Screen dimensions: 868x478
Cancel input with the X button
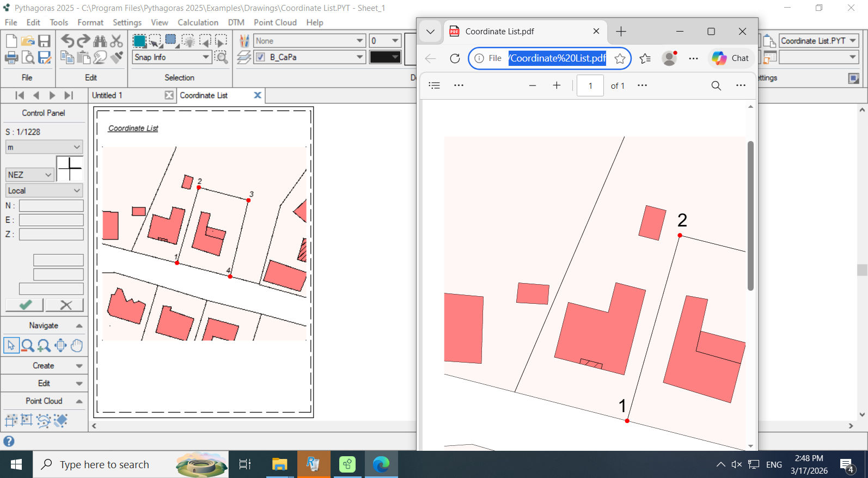pos(65,305)
